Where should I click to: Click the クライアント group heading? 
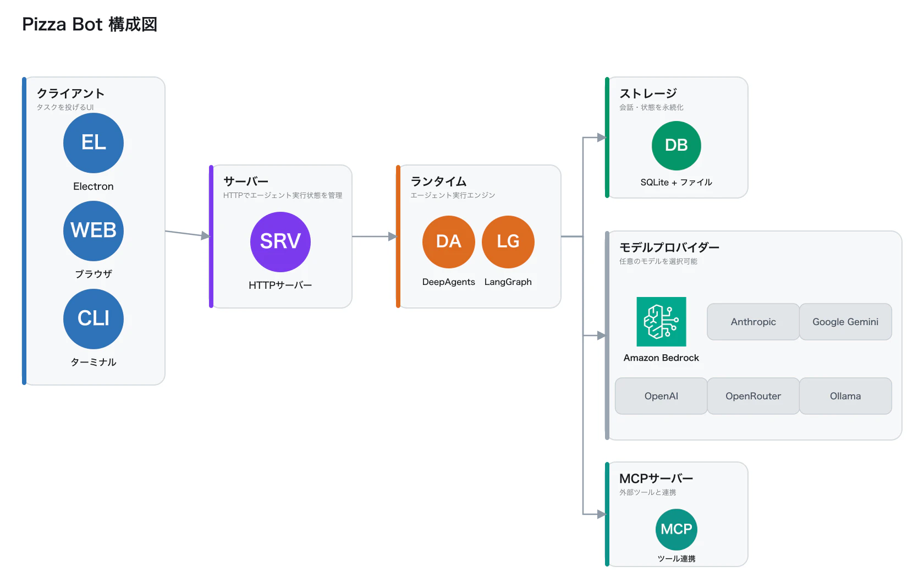[x=70, y=94]
